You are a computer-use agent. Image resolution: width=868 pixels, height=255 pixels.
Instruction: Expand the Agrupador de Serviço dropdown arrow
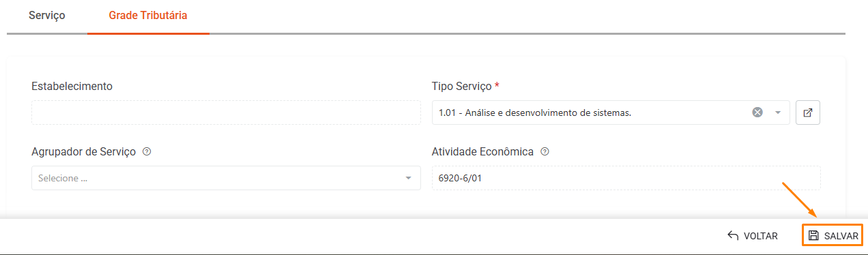pyautogui.click(x=408, y=178)
